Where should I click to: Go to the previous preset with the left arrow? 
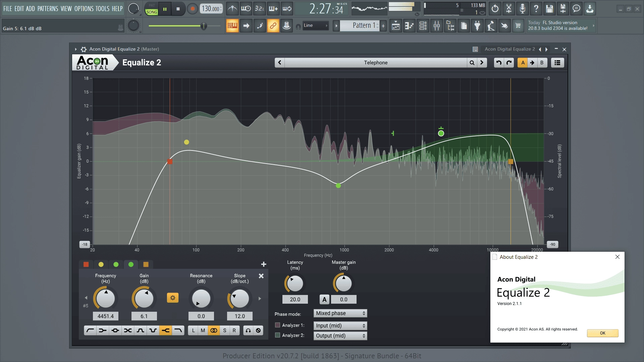click(x=279, y=63)
